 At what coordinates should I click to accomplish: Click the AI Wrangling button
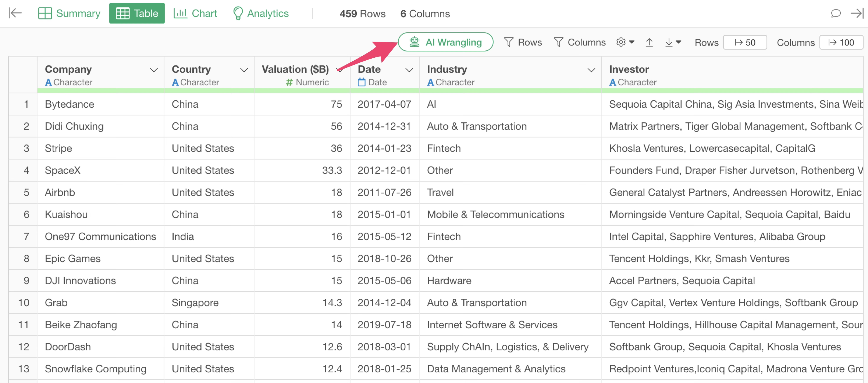pyautogui.click(x=446, y=42)
